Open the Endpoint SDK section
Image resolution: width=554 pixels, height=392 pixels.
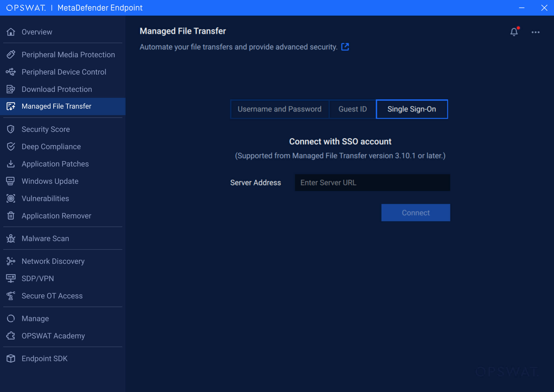point(44,358)
